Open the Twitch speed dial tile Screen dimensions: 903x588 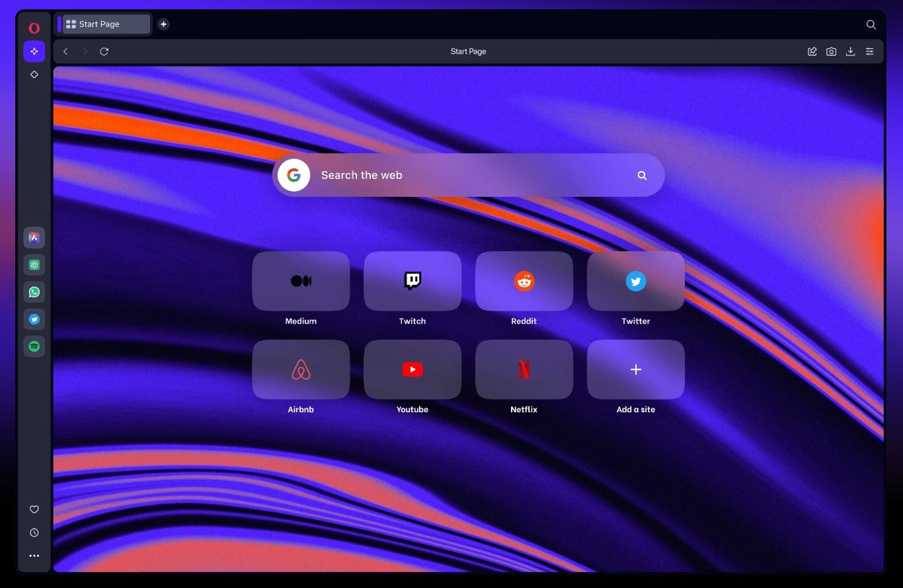click(412, 281)
